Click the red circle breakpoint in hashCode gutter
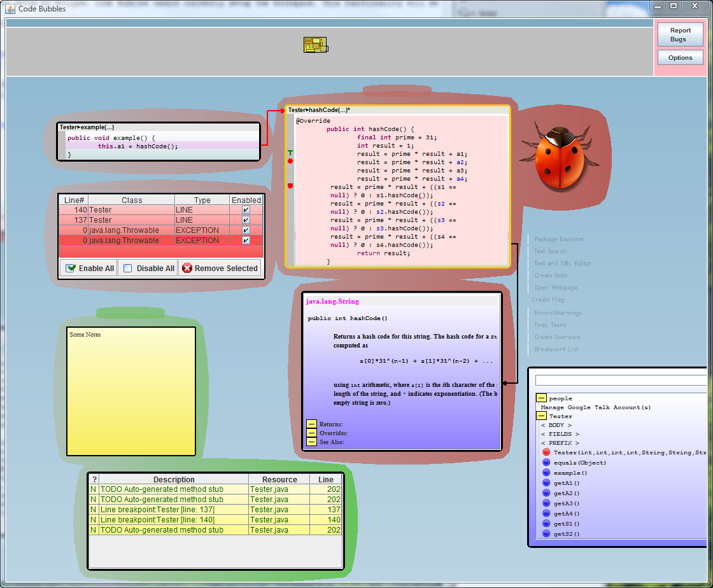This screenshot has width=713, height=588. tap(290, 162)
